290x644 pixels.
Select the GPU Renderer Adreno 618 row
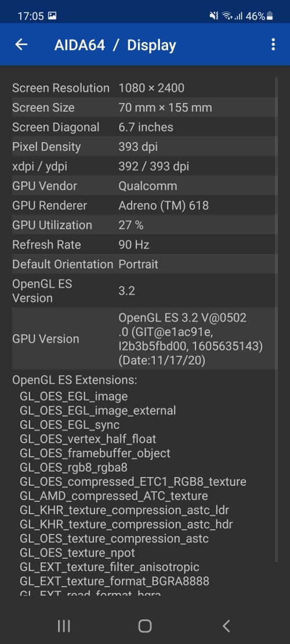pos(143,205)
